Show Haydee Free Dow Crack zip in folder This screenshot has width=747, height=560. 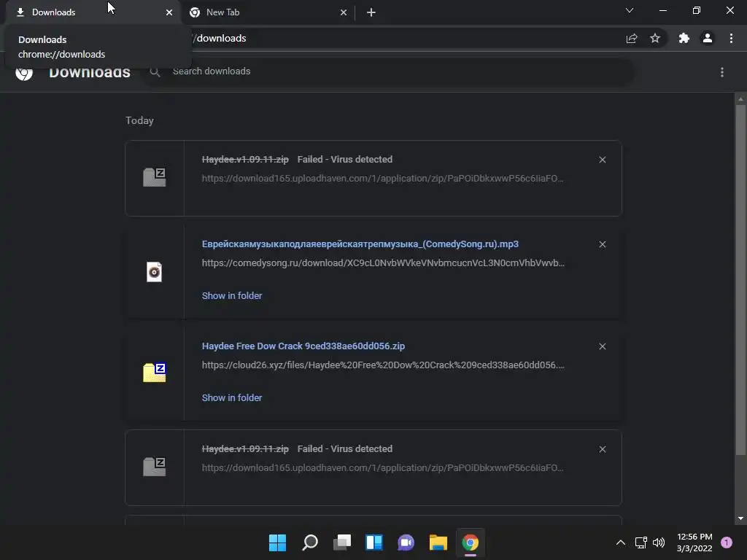pyautogui.click(x=232, y=397)
